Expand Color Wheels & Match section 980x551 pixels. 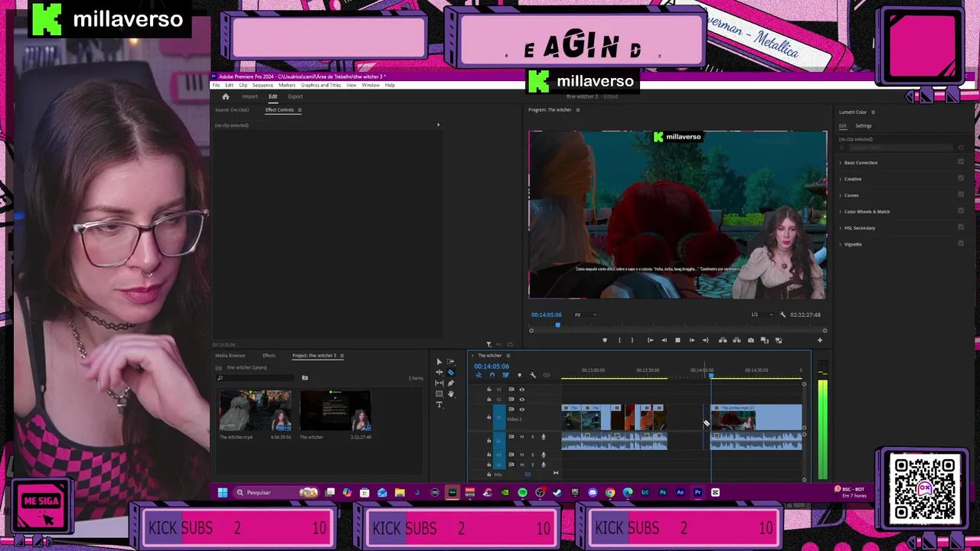click(841, 211)
